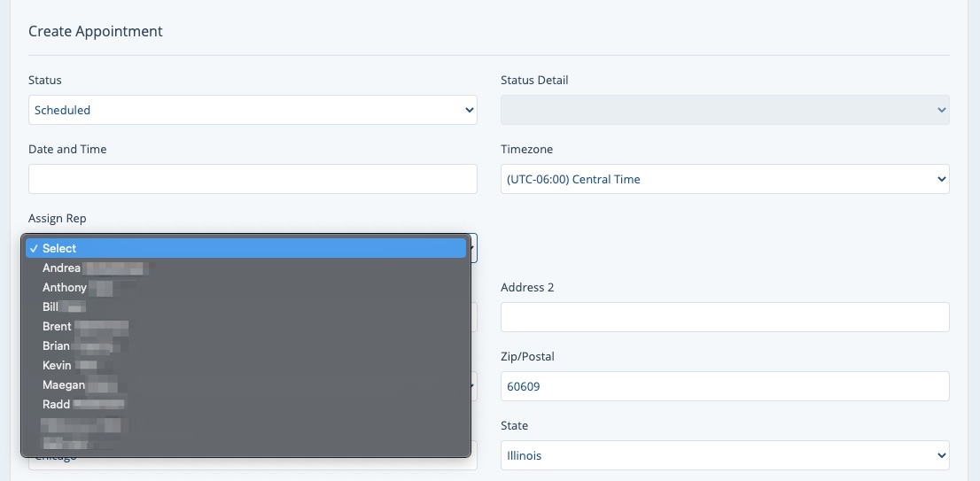Open the Status dropdown showing Scheduled
The width and height of the screenshot is (980, 481).
coord(253,111)
